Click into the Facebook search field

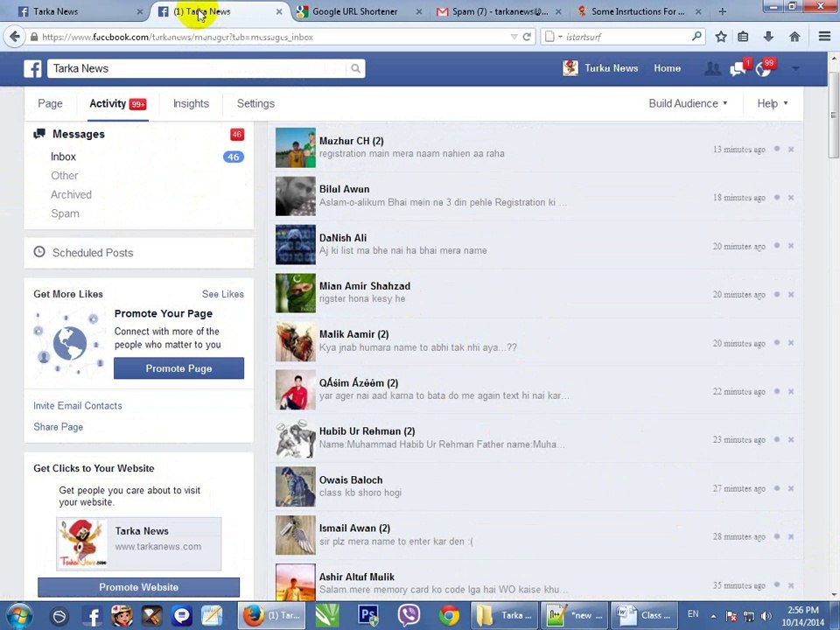[197, 68]
